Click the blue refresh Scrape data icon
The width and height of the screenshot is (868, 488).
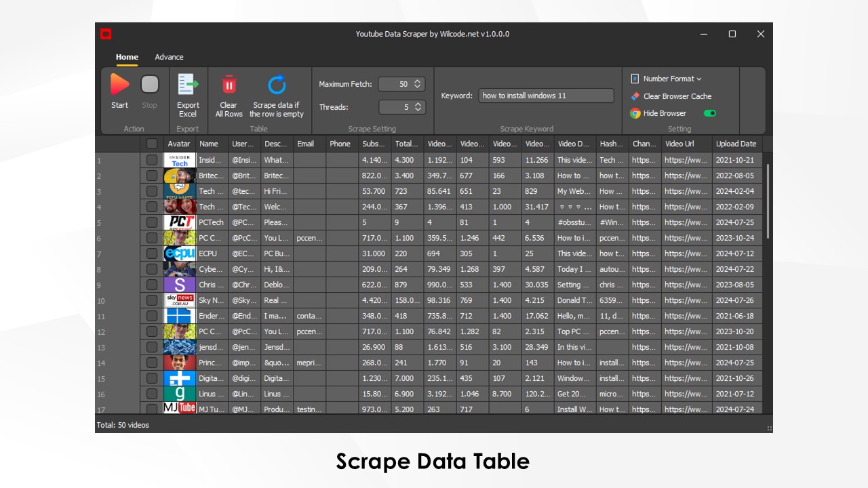[x=277, y=85]
